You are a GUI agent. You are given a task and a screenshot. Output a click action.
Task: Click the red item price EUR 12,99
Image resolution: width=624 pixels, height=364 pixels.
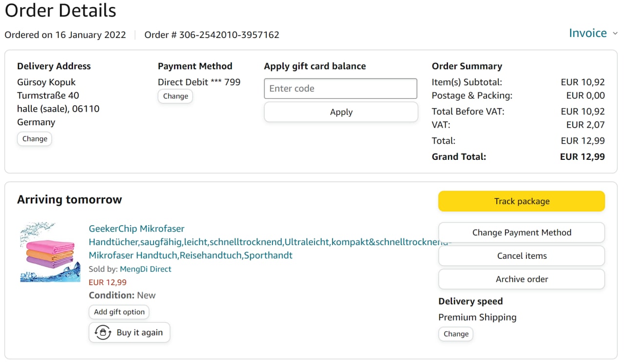pyautogui.click(x=107, y=282)
